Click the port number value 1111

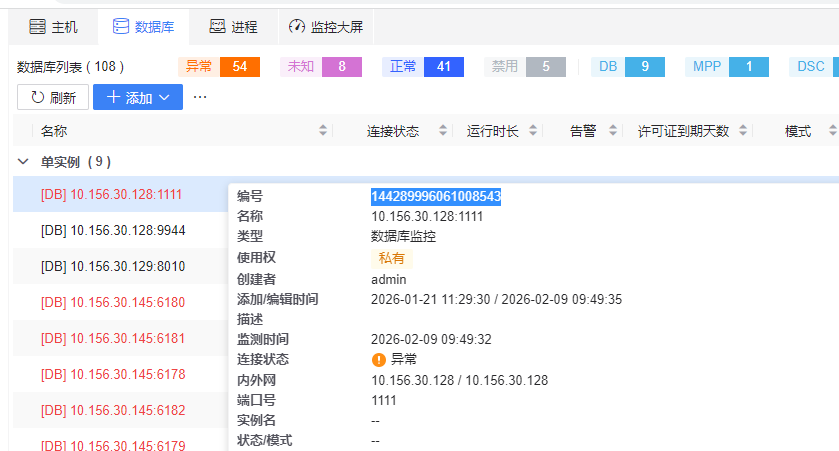click(384, 400)
